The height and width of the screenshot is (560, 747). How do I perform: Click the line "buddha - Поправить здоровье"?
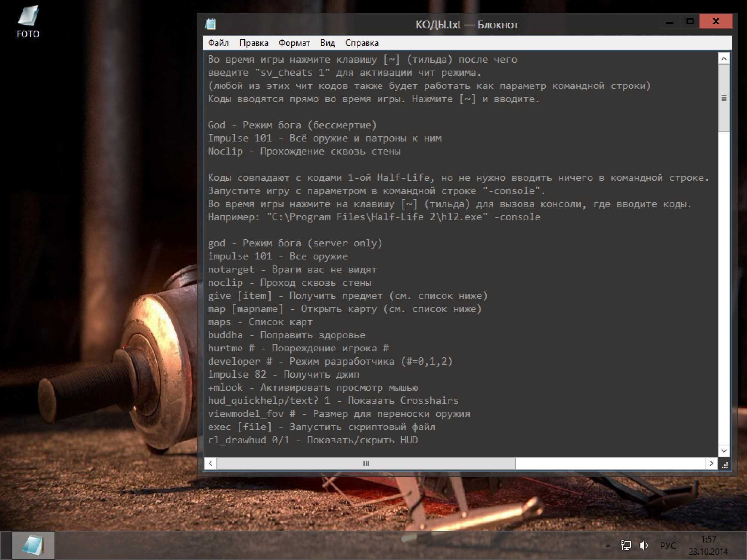[x=286, y=335]
